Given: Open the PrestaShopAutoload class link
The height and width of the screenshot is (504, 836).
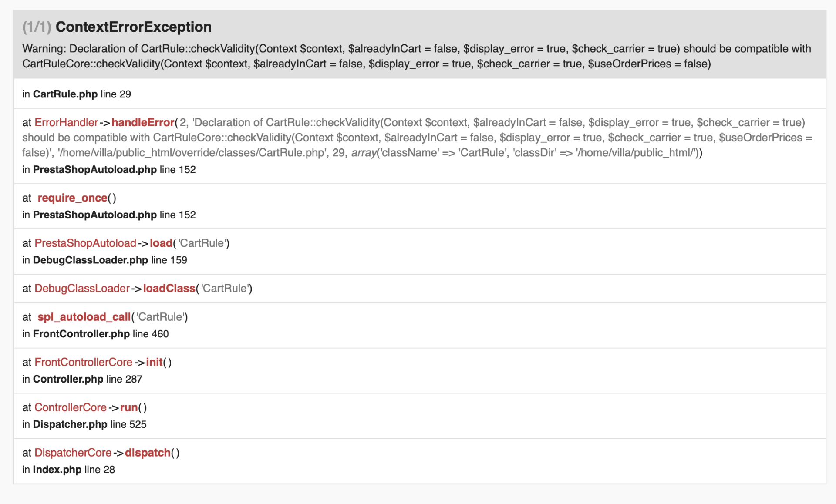Looking at the screenshot, I should coord(85,243).
